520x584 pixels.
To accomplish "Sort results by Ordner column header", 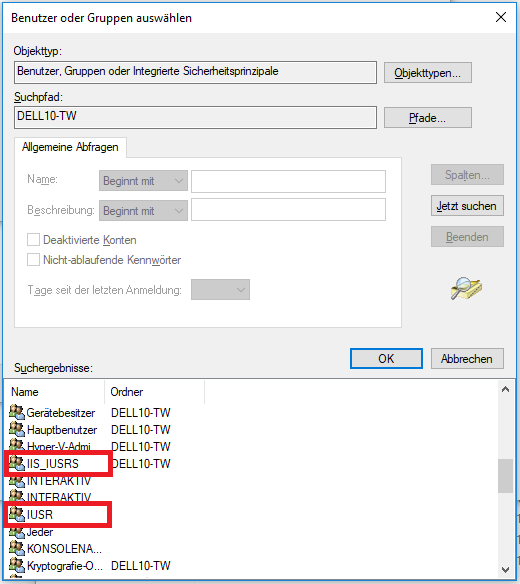I will [154, 392].
